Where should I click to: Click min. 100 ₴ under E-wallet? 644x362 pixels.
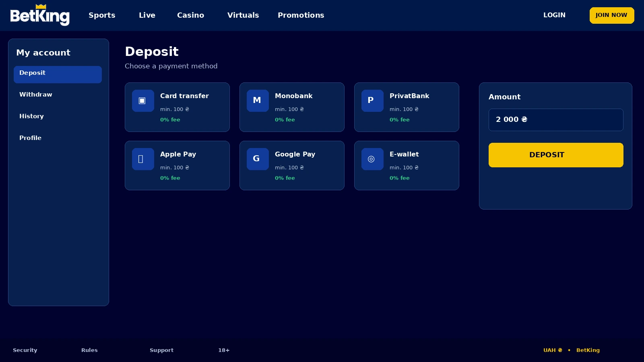pyautogui.click(x=404, y=168)
